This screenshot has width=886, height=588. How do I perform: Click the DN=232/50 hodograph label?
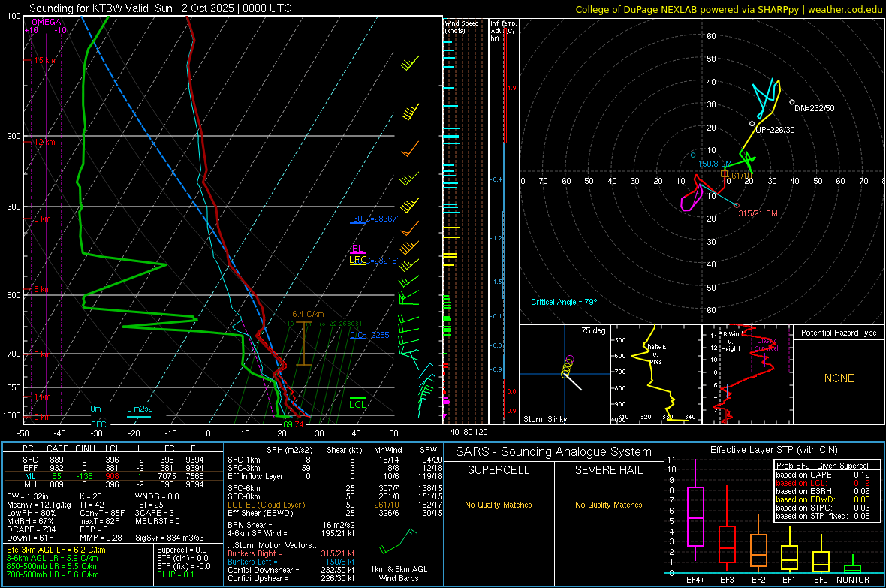click(x=814, y=108)
